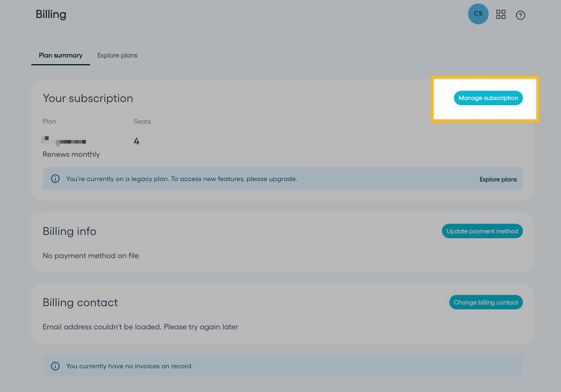Click the Manage subscription button
This screenshot has height=392, width=561.
488,98
